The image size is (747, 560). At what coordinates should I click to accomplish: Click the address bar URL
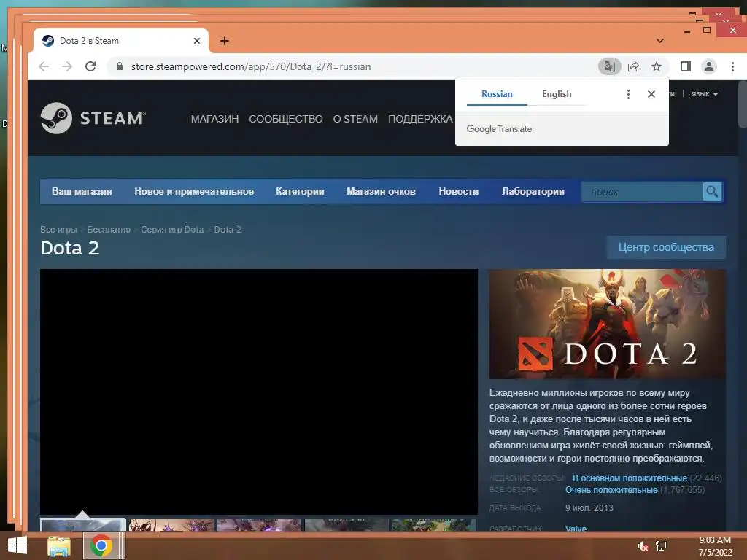click(x=251, y=66)
